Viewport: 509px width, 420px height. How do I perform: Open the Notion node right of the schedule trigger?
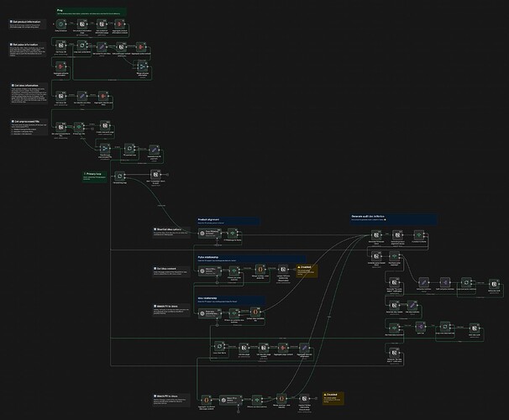[82, 24]
